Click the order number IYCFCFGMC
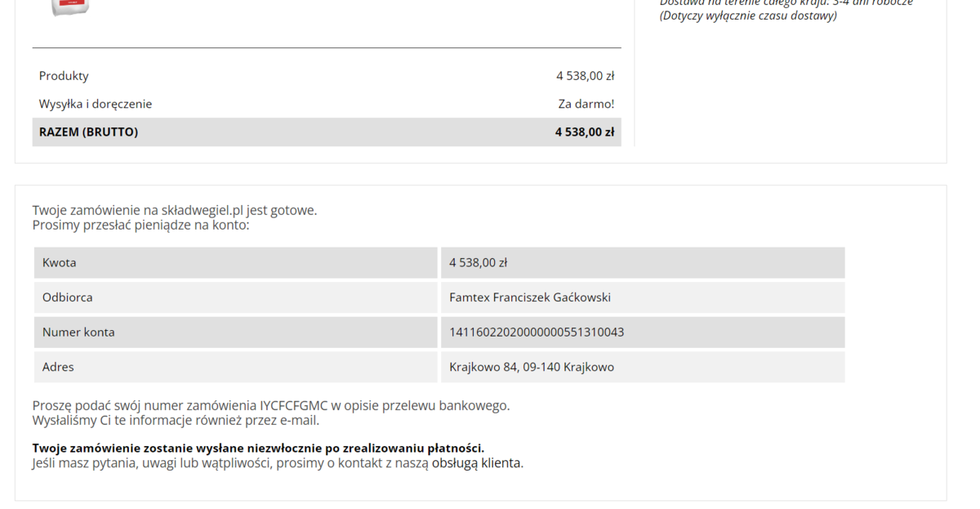The image size is (980, 509). click(x=294, y=405)
